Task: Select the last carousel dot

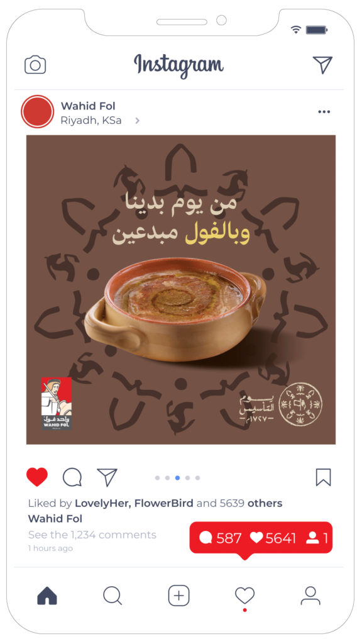Action: tap(197, 478)
